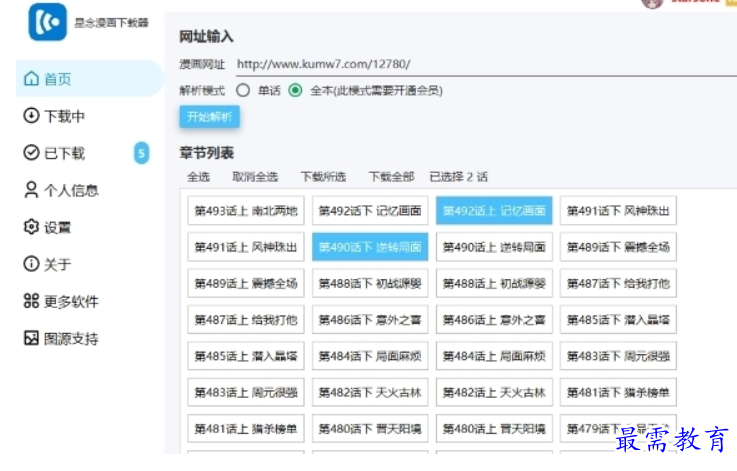Screen dimensions: 737x471
Task: Select chapter 第481话上 猎杀榜单
Action: [x=246, y=428]
